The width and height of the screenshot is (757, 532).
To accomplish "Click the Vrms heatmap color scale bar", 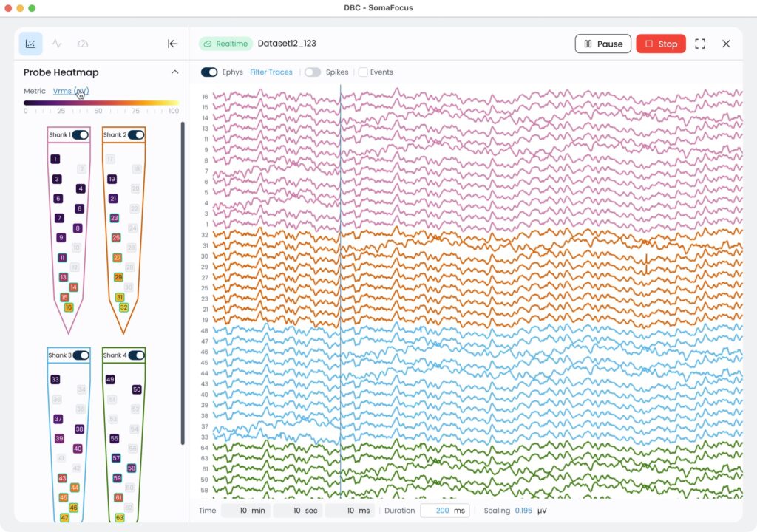I will pos(101,103).
